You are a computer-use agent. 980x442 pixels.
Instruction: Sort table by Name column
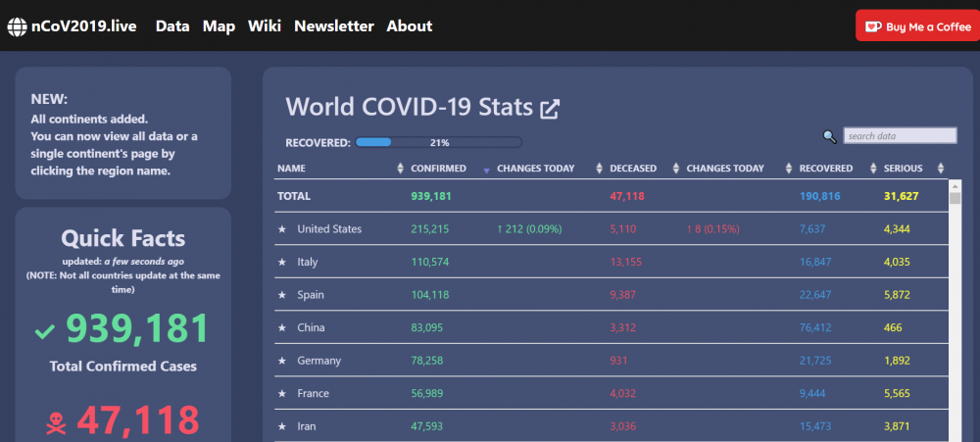pyautogui.click(x=401, y=169)
